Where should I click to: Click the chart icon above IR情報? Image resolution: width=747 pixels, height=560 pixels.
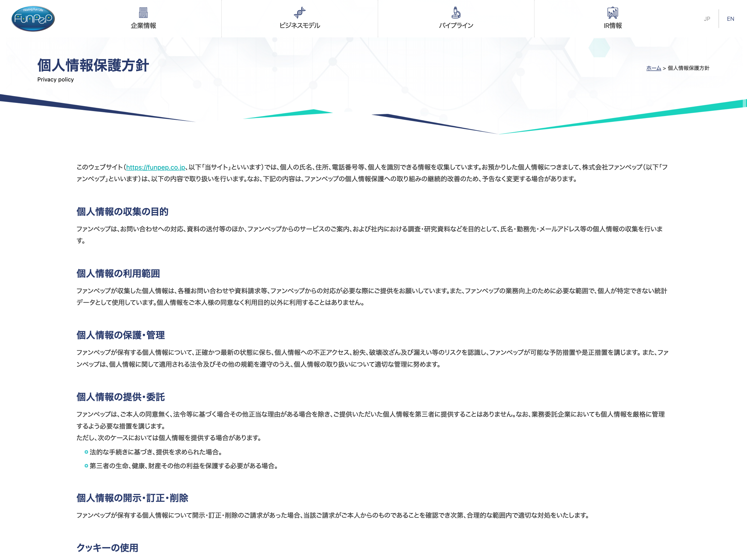tap(612, 13)
